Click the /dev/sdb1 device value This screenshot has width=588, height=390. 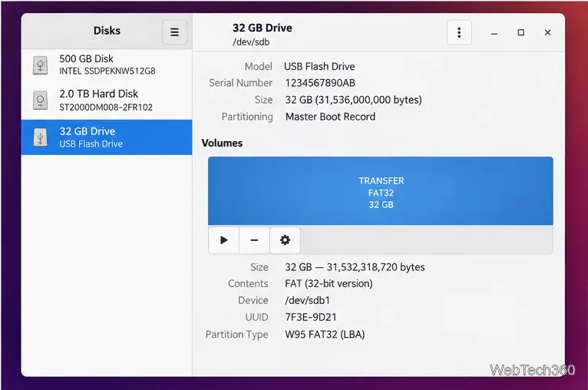click(x=308, y=300)
